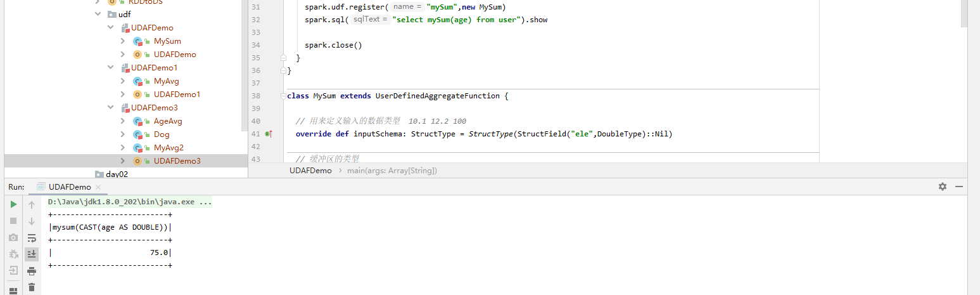Select the UDAFDemo1 file node in tree
Image resolution: width=980 pixels, height=295 pixels.
[155, 68]
